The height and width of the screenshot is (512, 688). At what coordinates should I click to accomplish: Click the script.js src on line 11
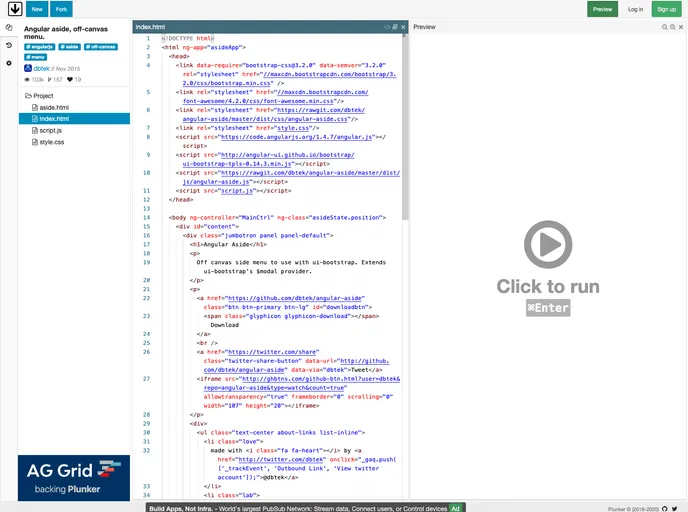click(x=237, y=191)
